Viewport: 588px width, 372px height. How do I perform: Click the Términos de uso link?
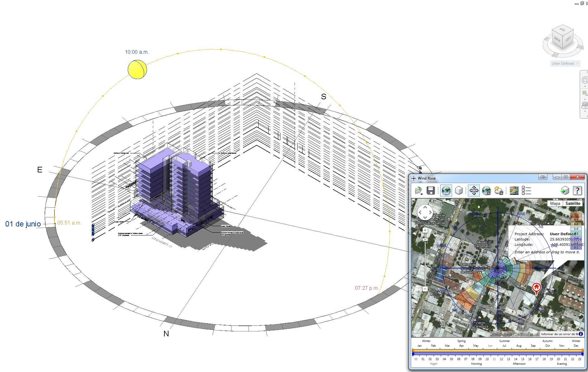click(x=527, y=334)
